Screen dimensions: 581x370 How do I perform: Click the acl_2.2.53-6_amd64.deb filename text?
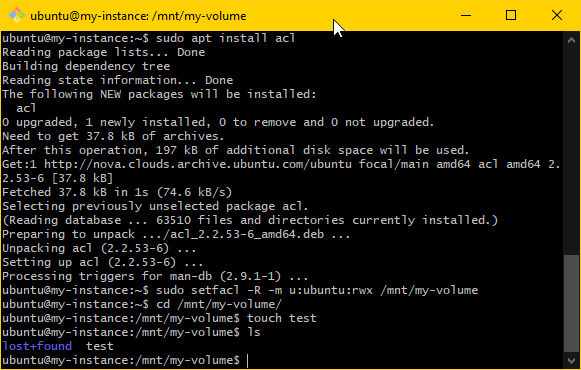tap(247, 234)
